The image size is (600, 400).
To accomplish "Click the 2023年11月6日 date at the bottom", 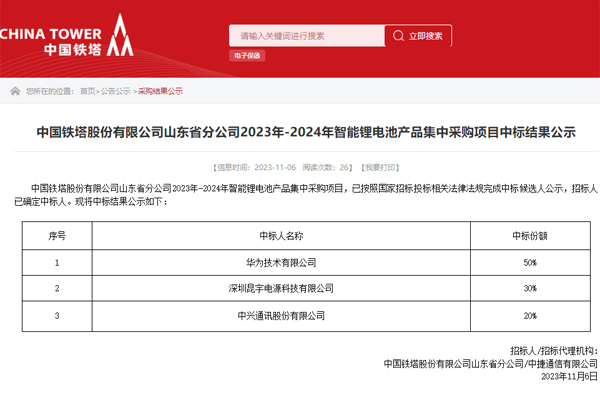I will (x=569, y=376).
